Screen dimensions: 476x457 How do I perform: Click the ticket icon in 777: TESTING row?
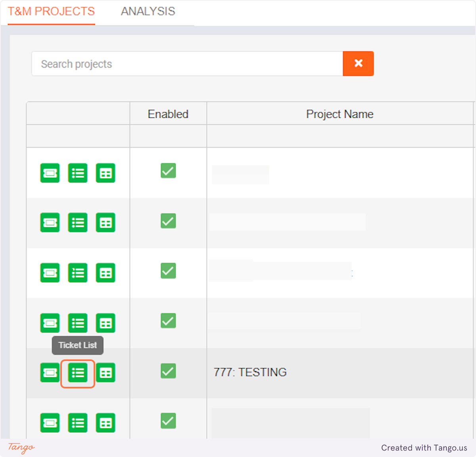[x=50, y=373]
